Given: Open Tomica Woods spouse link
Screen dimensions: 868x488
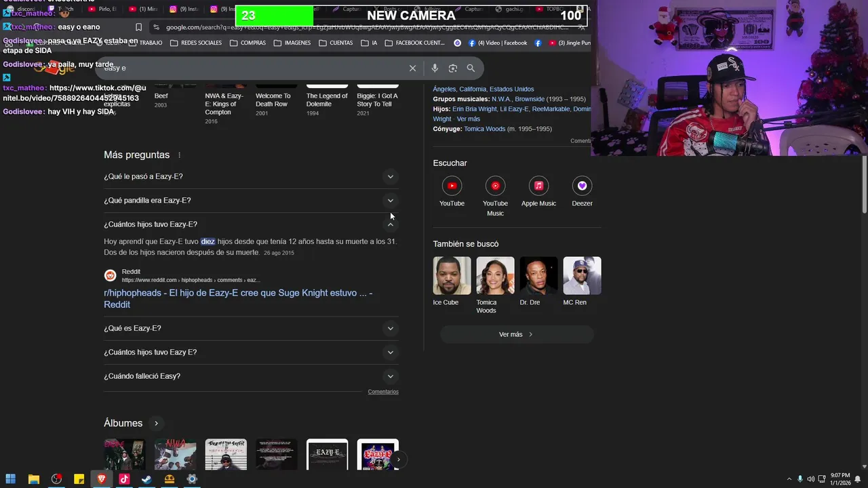Looking at the screenshot, I should [486, 129].
